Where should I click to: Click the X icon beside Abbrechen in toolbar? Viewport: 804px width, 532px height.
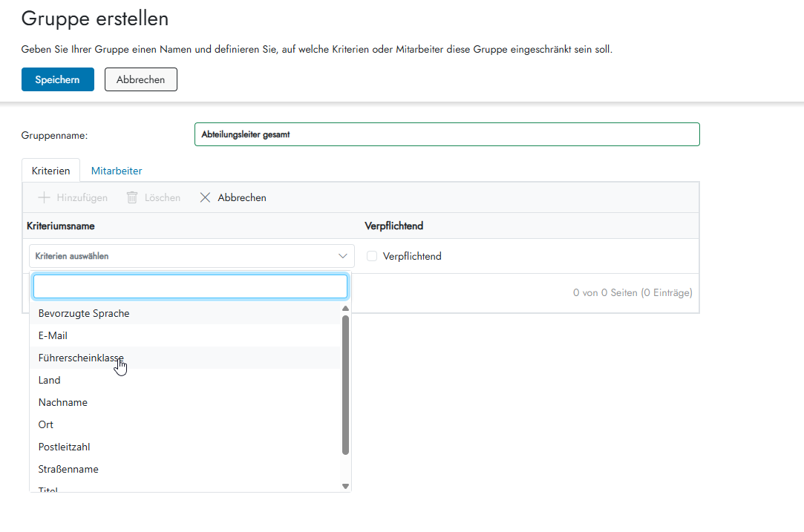[x=206, y=197]
